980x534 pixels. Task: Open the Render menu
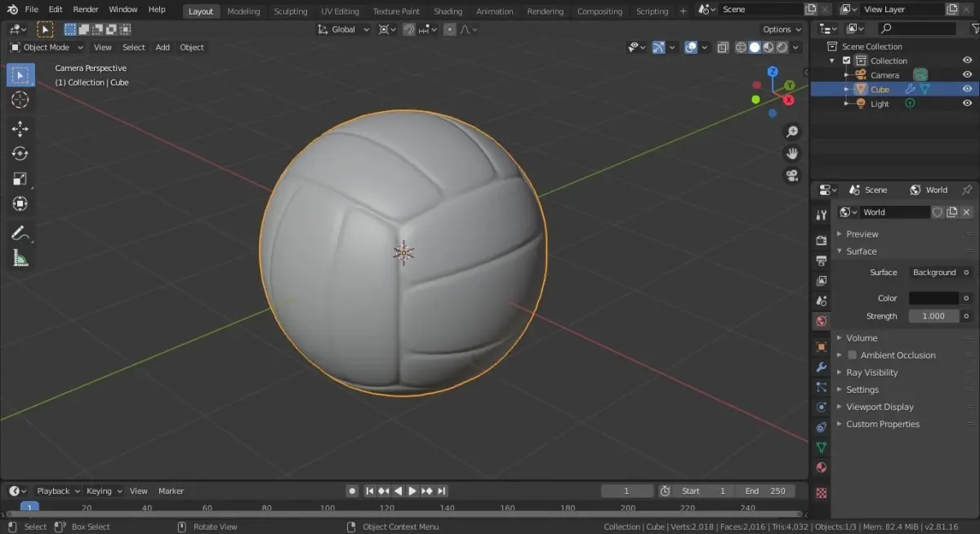click(86, 10)
